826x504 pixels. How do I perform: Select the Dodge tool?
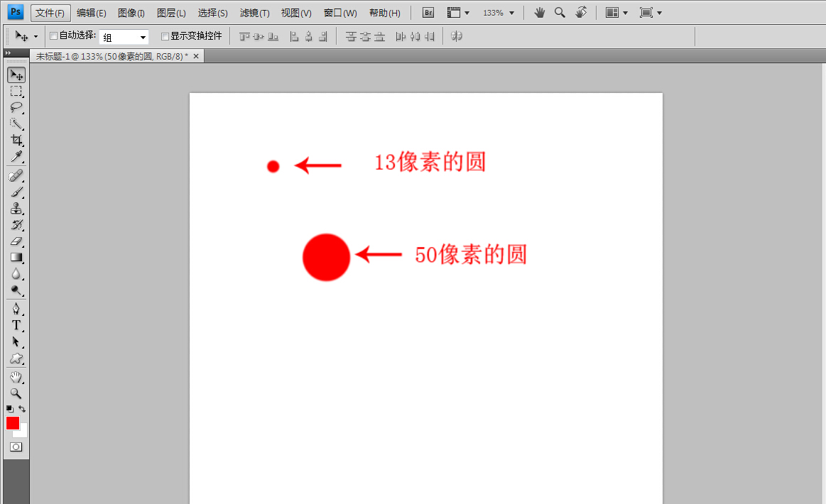[x=16, y=290]
